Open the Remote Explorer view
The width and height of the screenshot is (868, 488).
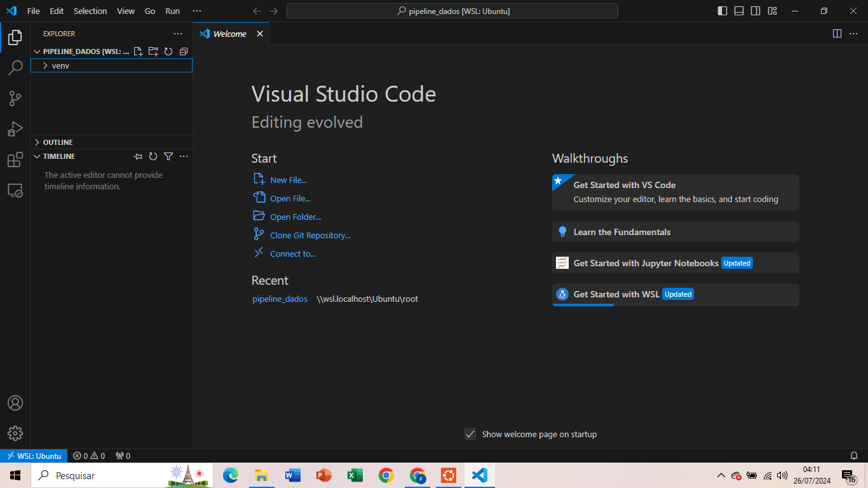point(15,191)
